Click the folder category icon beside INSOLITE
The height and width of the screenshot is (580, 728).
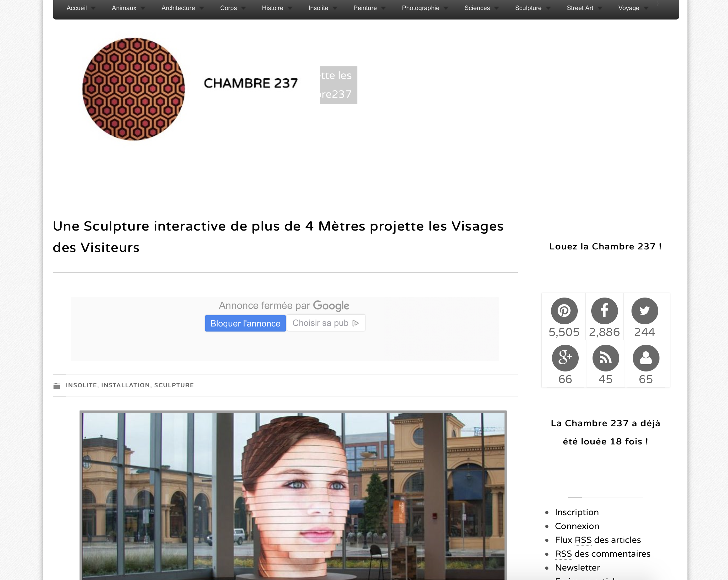click(57, 386)
